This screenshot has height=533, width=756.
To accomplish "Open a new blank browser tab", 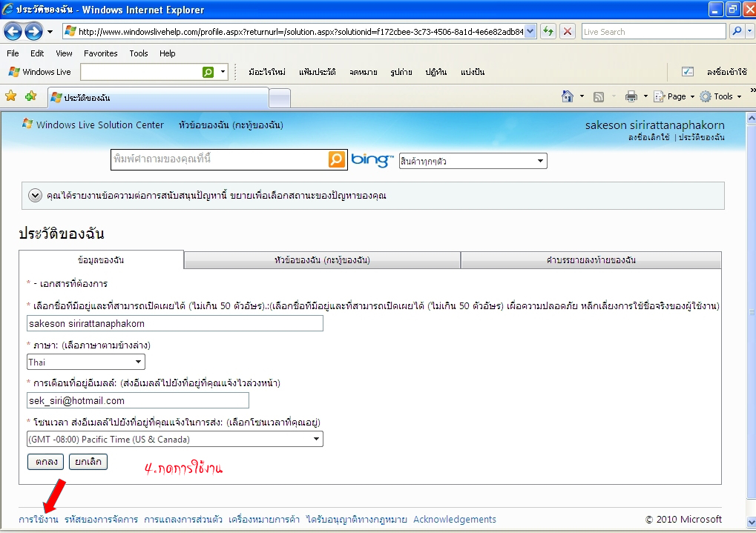I will coord(280,99).
